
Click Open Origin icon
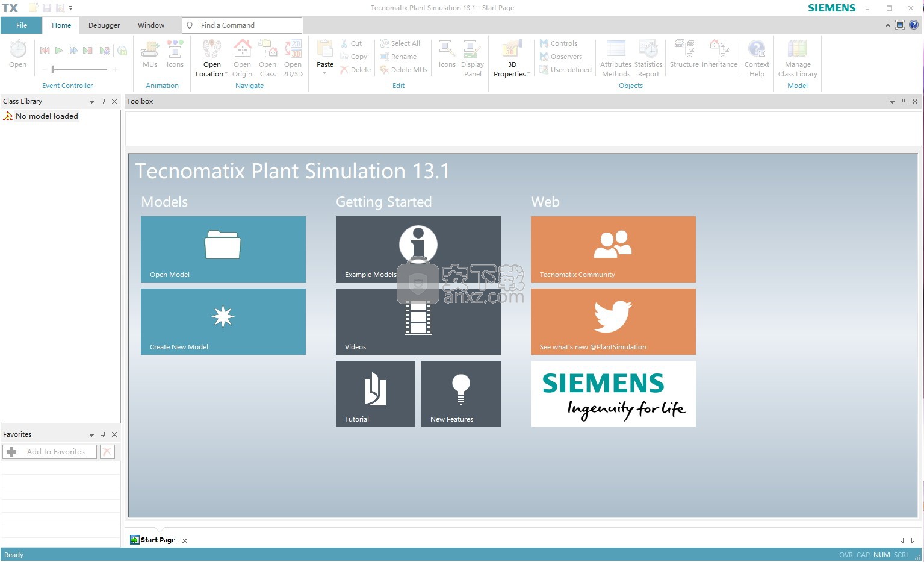(242, 58)
